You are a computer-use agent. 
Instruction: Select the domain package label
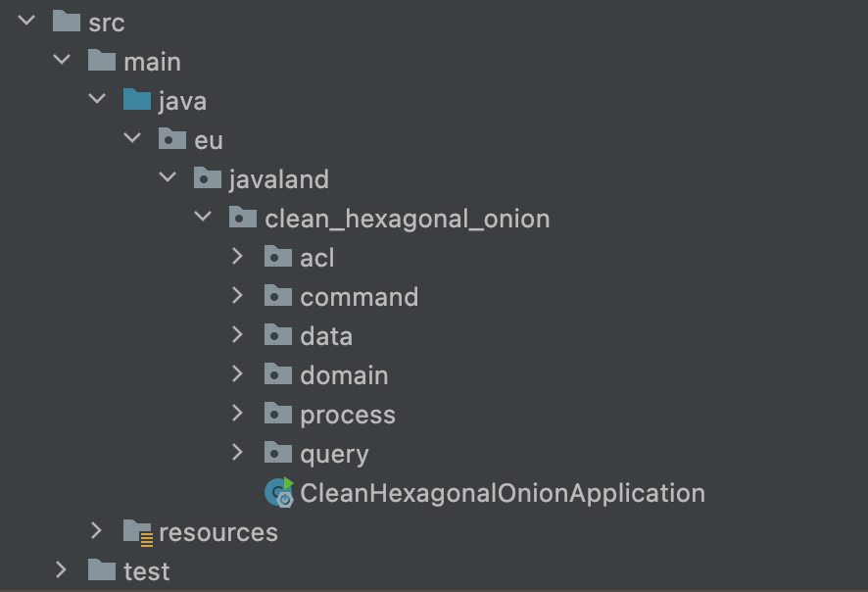pyautogui.click(x=344, y=376)
